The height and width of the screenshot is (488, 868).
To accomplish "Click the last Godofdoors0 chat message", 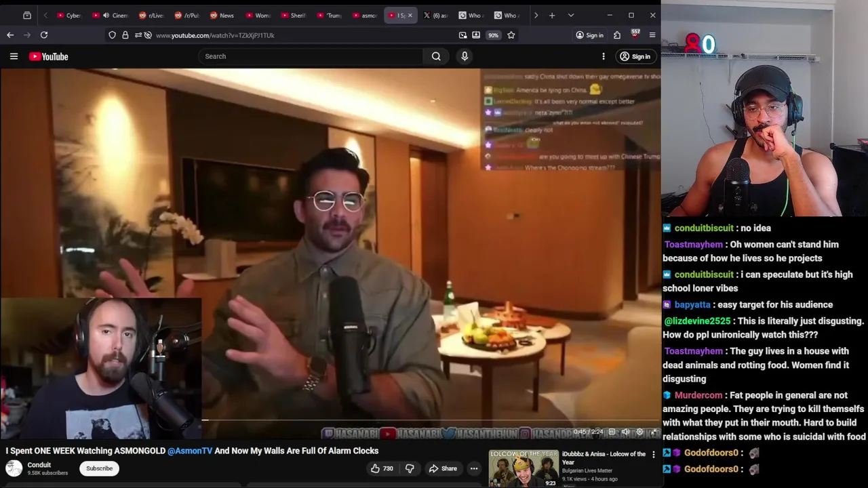I will click(x=712, y=469).
